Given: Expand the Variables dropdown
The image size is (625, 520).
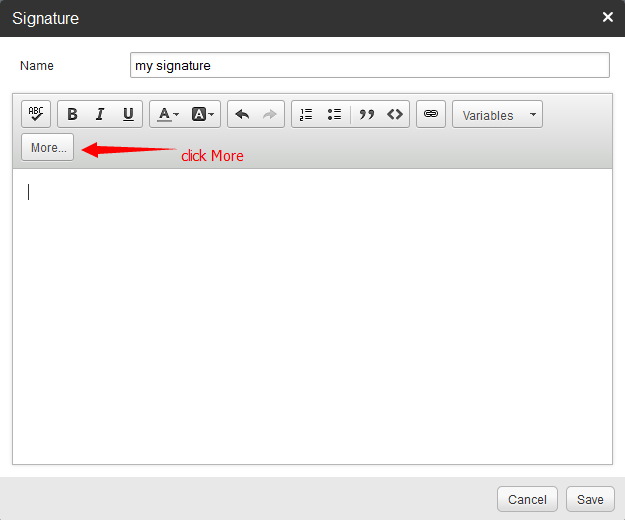Looking at the screenshot, I should point(497,115).
